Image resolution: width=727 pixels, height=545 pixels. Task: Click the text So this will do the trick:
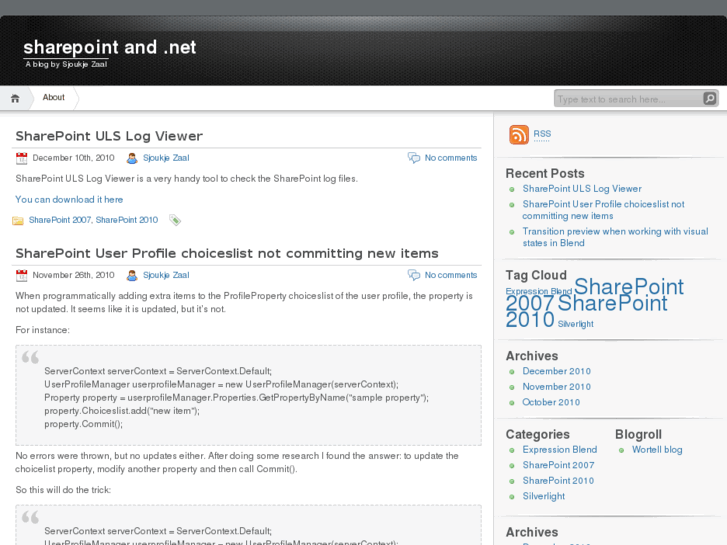(x=63, y=490)
